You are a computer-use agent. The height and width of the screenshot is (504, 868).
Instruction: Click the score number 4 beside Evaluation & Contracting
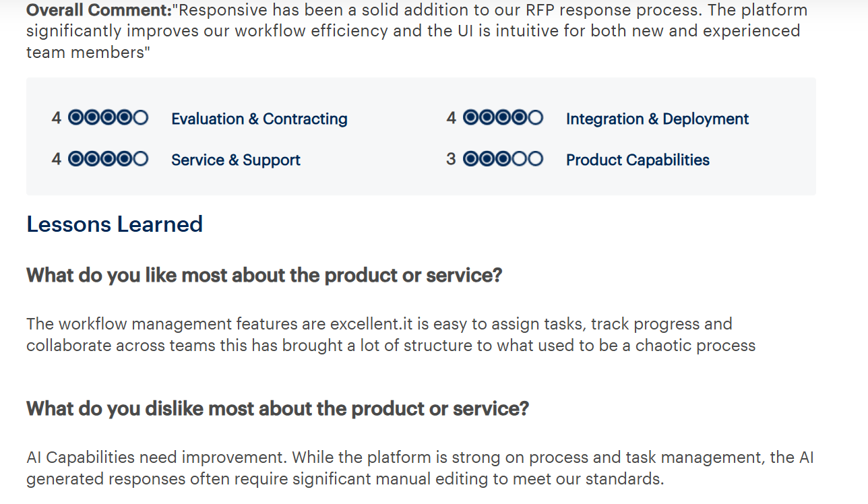click(x=57, y=118)
